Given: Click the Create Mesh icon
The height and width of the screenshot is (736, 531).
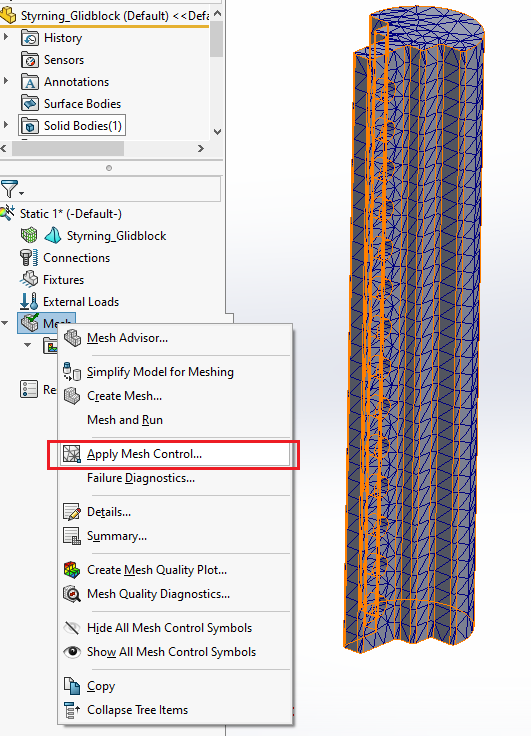Looking at the screenshot, I should (x=72, y=396).
